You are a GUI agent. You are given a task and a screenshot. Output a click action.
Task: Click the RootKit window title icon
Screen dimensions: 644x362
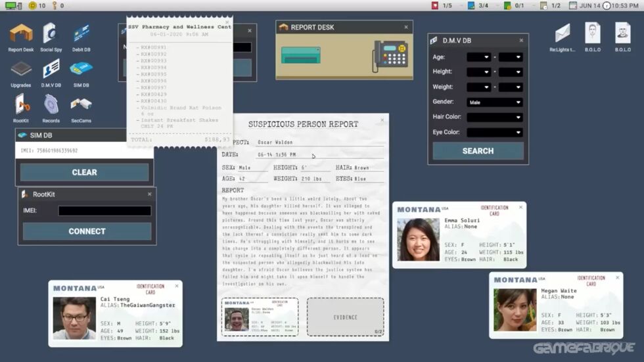click(25, 194)
